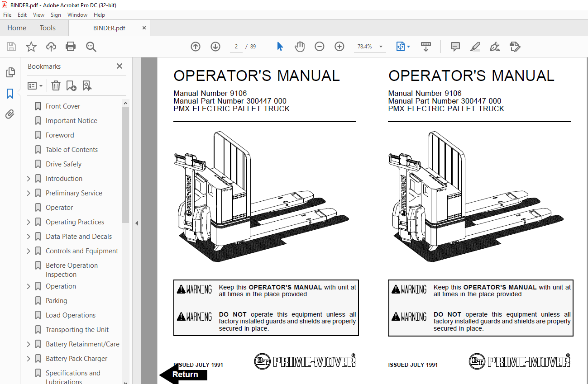Open bookmarks options dropdown menu
This screenshot has width=588, height=384.
click(x=35, y=85)
